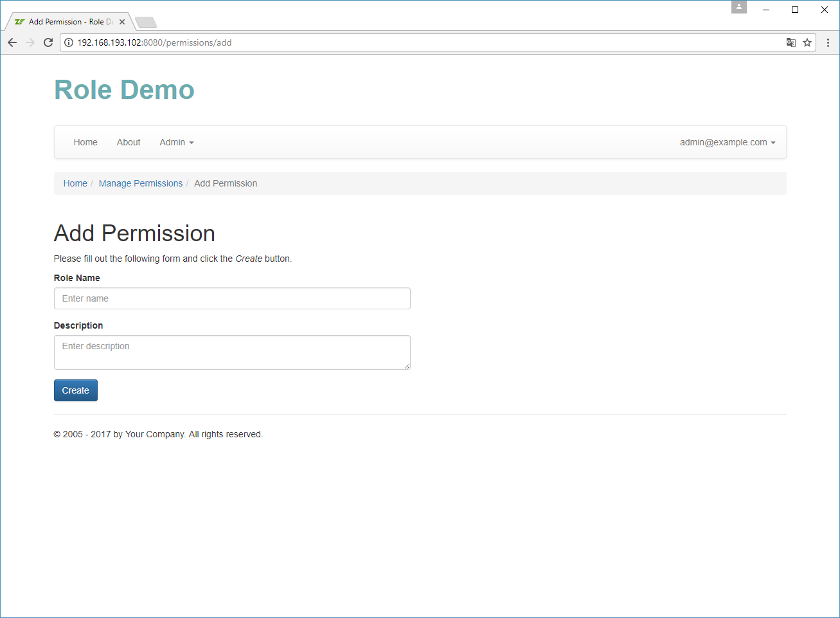Image resolution: width=840 pixels, height=618 pixels.
Task: Click the browser forward arrow
Action: coord(30,42)
